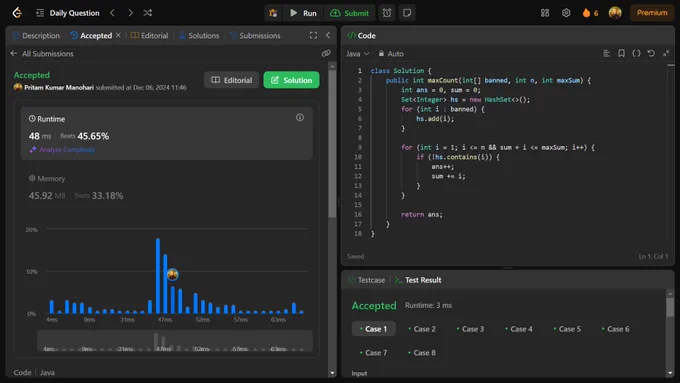Click the "Runtime: 3 ms" text
Screen dimensions: 680x383
coord(428,305)
